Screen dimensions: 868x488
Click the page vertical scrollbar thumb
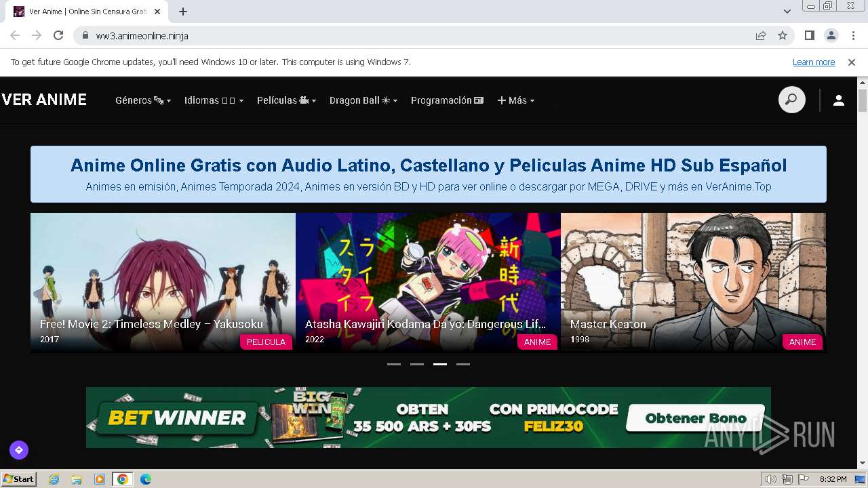[x=863, y=100]
